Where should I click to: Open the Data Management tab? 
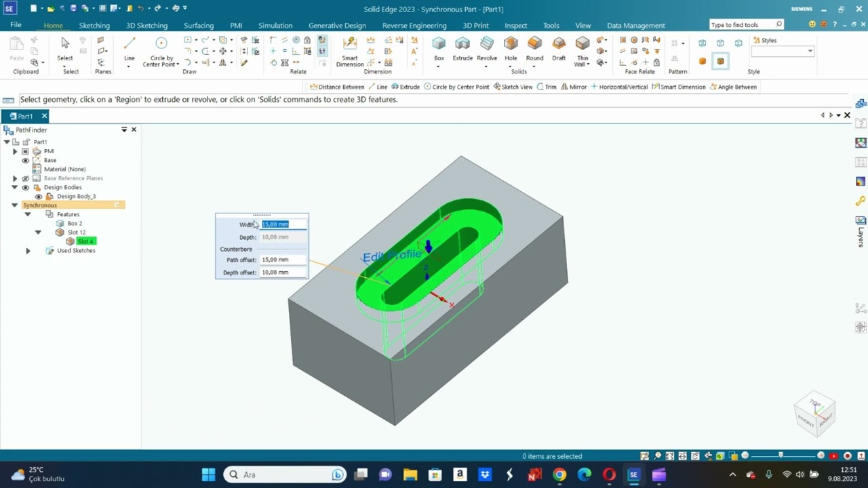click(x=636, y=25)
